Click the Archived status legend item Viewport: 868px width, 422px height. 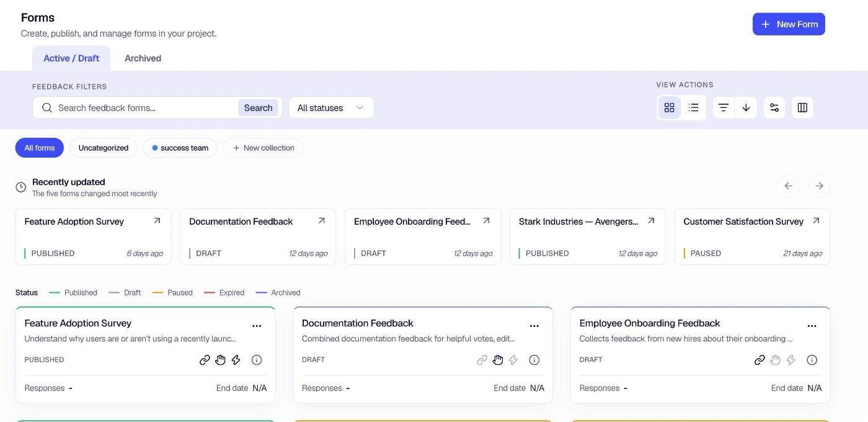click(278, 292)
